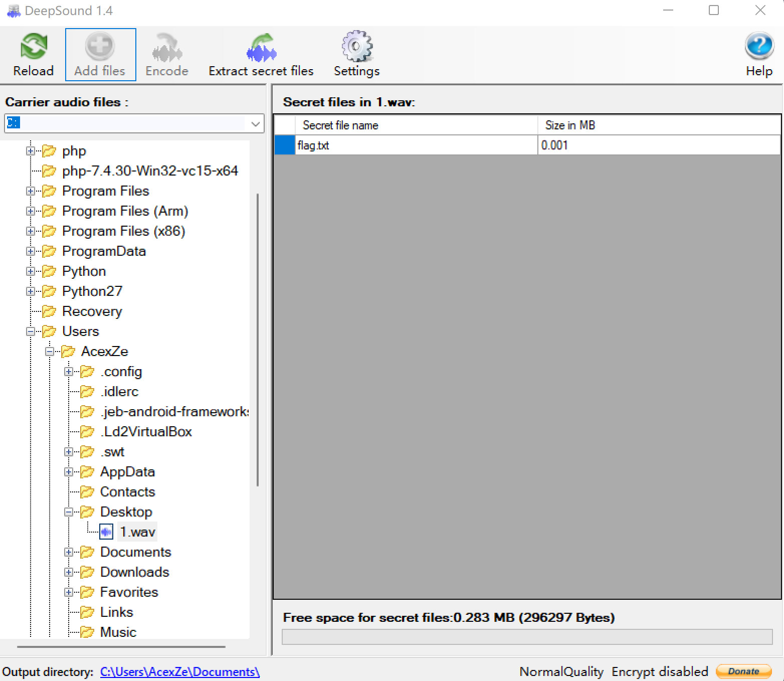Select the AcexZe user folder label

point(104,351)
